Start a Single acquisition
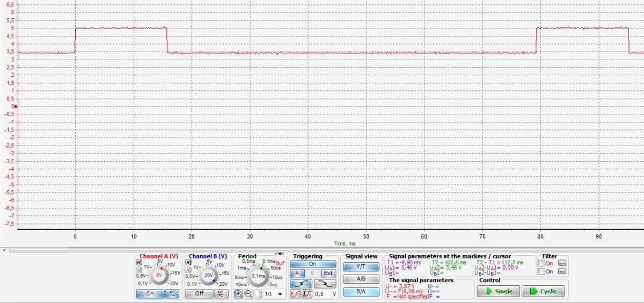 [x=497, y=291]
